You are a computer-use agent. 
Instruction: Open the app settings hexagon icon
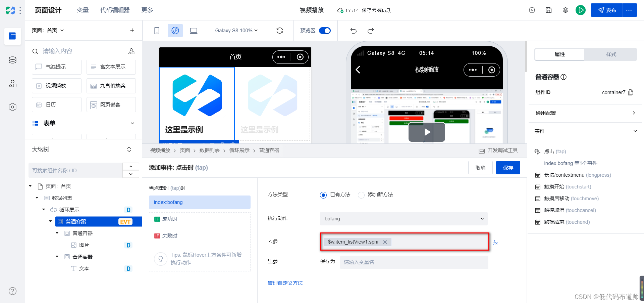click(x=12, y=107)
